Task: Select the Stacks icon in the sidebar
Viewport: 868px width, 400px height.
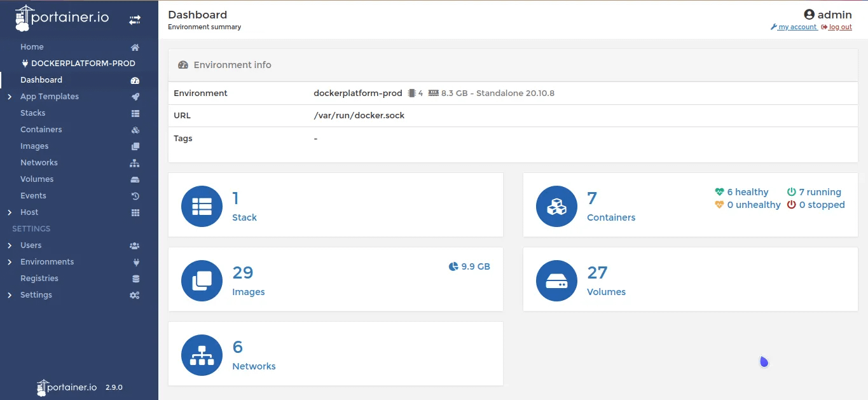Action: (x=135, y=113)
